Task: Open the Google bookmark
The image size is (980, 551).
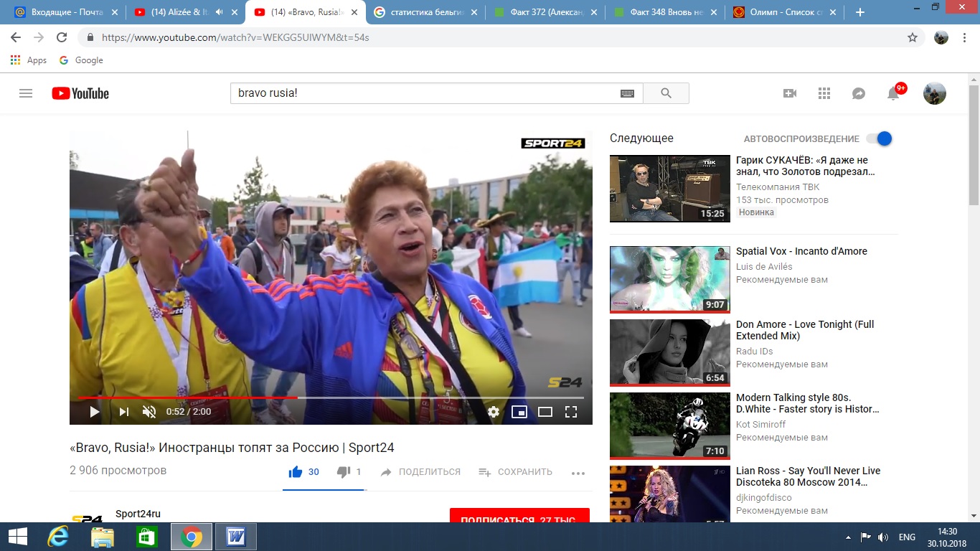Action: point(81,60)
